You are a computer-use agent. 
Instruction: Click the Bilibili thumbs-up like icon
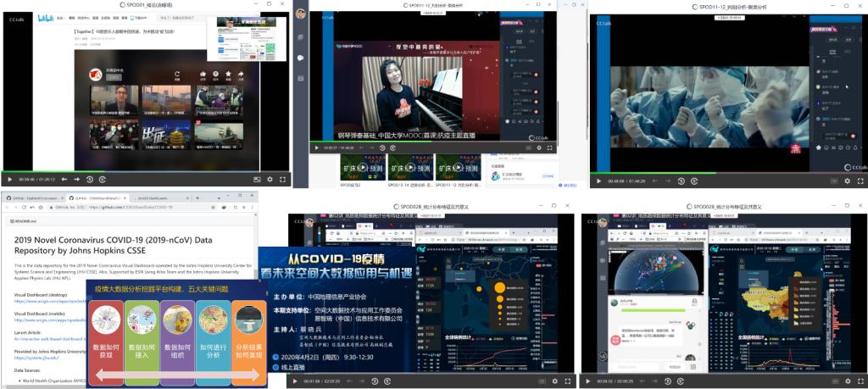click(203, 75)
